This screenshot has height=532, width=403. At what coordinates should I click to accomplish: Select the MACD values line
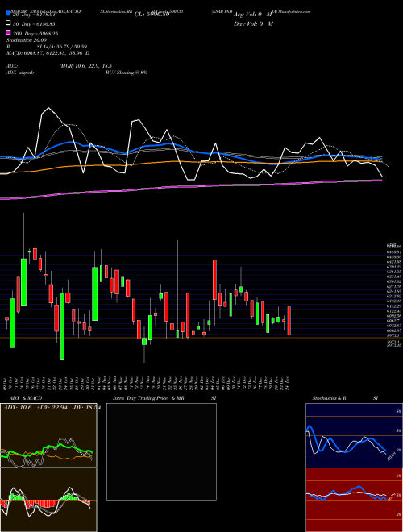tap(48, 53)
